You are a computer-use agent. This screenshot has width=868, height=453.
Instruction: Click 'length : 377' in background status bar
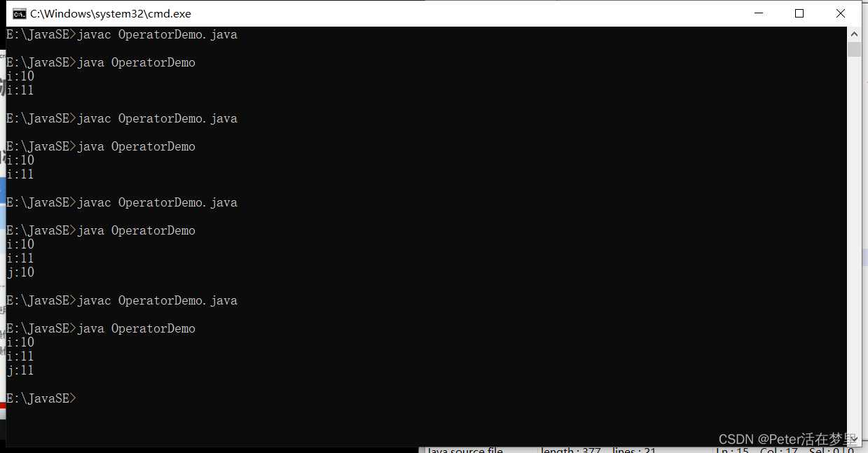coord(571,449)
